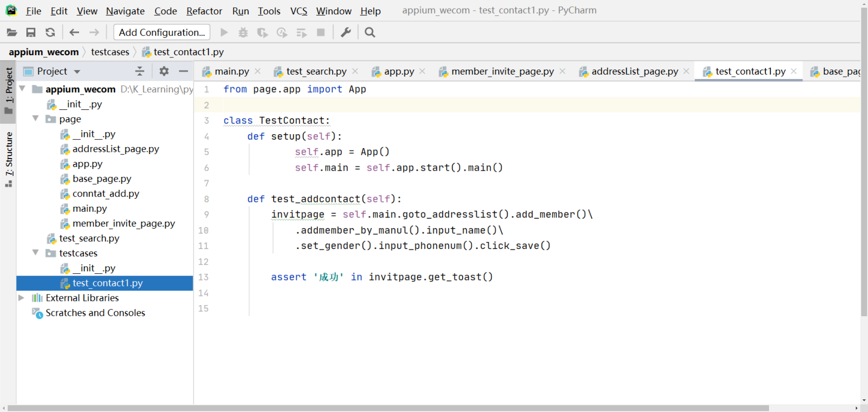Close the main.py editor tab
The image size is (868, 412).
point(258,71)
